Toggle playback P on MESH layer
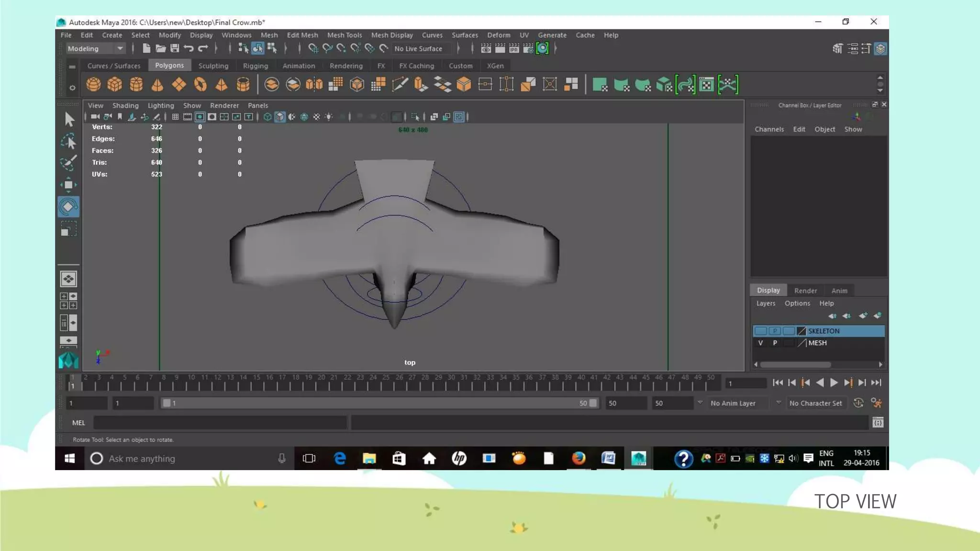The image size is (980, 551). pyautogui.click(x=775, y=343)
